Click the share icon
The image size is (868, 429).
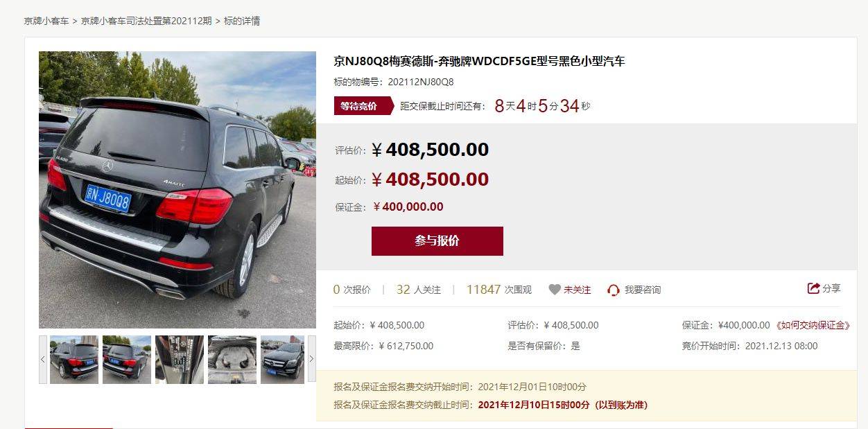pos(814,288)
